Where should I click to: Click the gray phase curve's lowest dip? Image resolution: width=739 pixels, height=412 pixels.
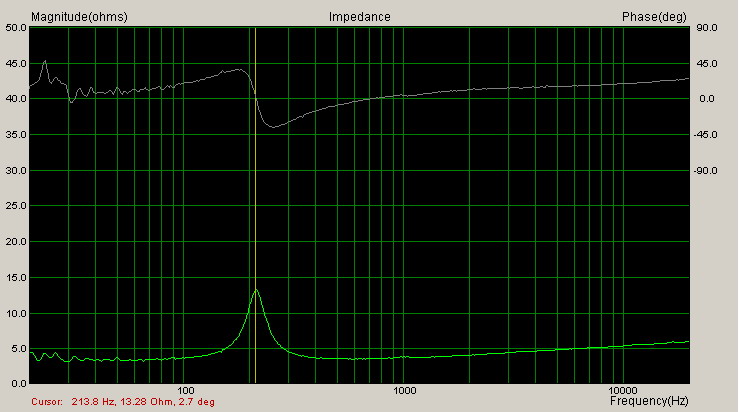(x=273, y=126)
